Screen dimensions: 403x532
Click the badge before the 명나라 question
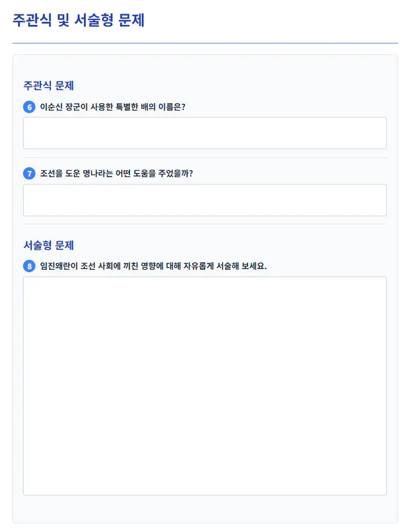[29, 174]
